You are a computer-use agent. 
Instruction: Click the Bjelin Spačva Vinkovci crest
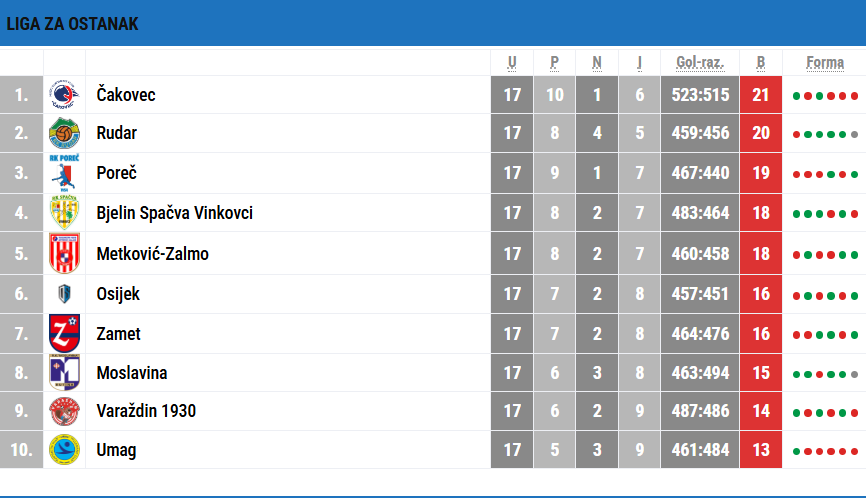pos(64,213)
